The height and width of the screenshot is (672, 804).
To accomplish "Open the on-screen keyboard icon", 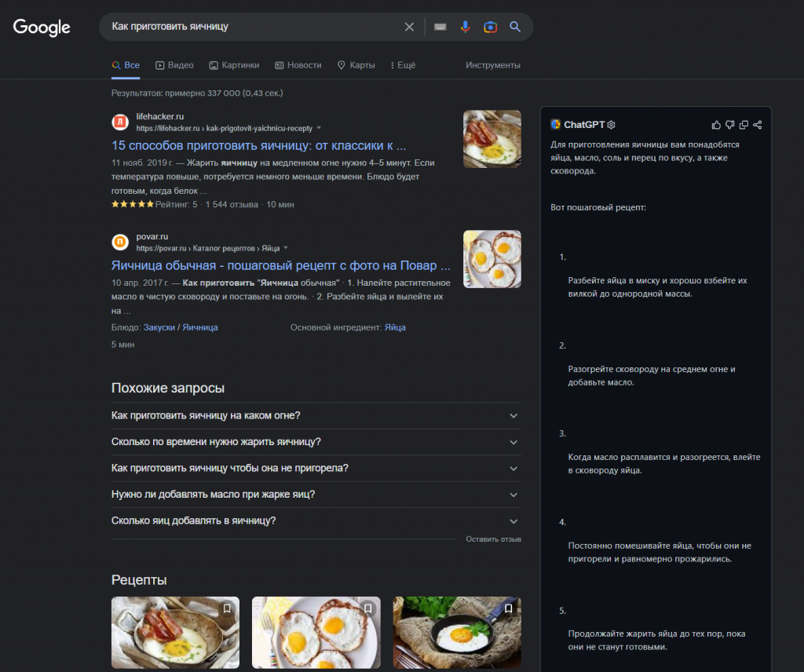I will [x=440, y=27].
